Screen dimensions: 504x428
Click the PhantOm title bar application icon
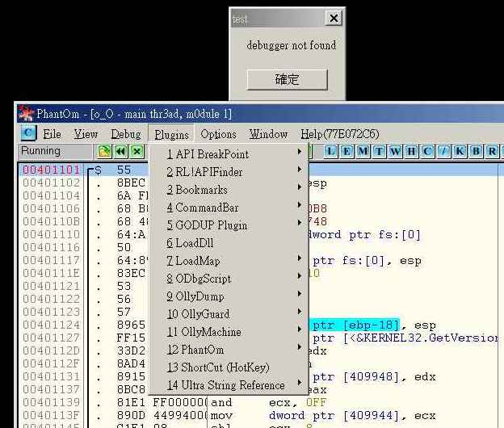27,114
